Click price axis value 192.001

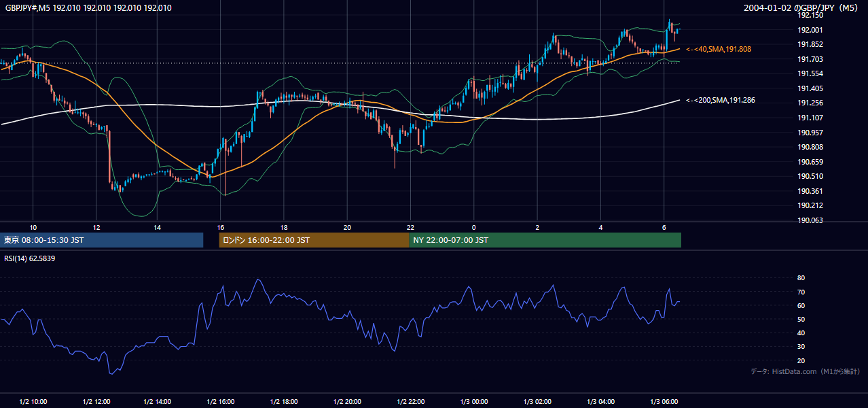pos(810,30)
